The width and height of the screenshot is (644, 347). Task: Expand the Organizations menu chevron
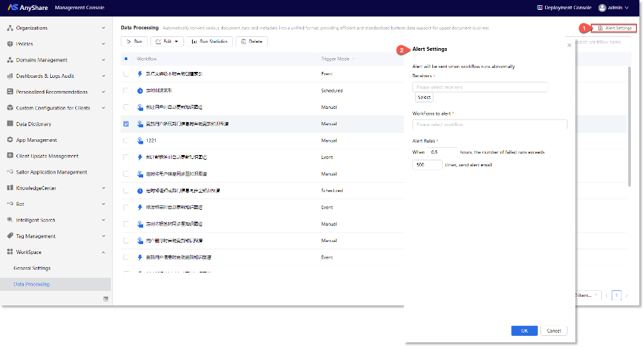coord(103,28)
